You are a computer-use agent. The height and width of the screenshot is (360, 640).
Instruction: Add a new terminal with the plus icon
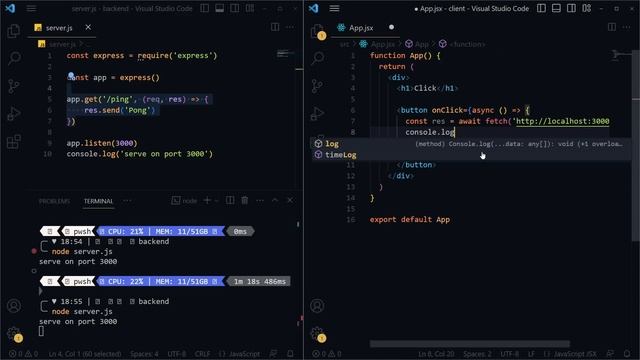[x=207, y=200]
